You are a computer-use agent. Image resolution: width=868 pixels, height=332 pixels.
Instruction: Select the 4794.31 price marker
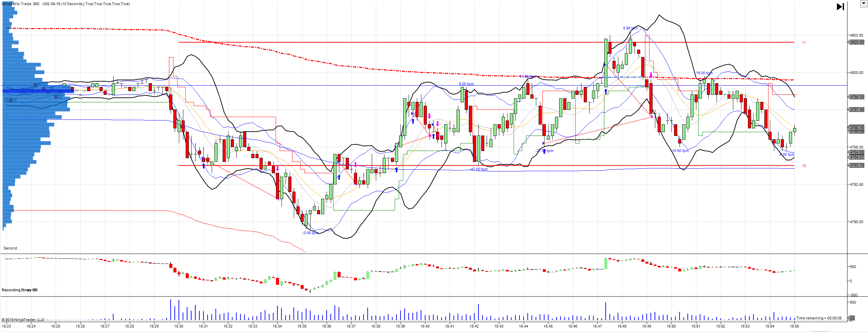[856, 157]
